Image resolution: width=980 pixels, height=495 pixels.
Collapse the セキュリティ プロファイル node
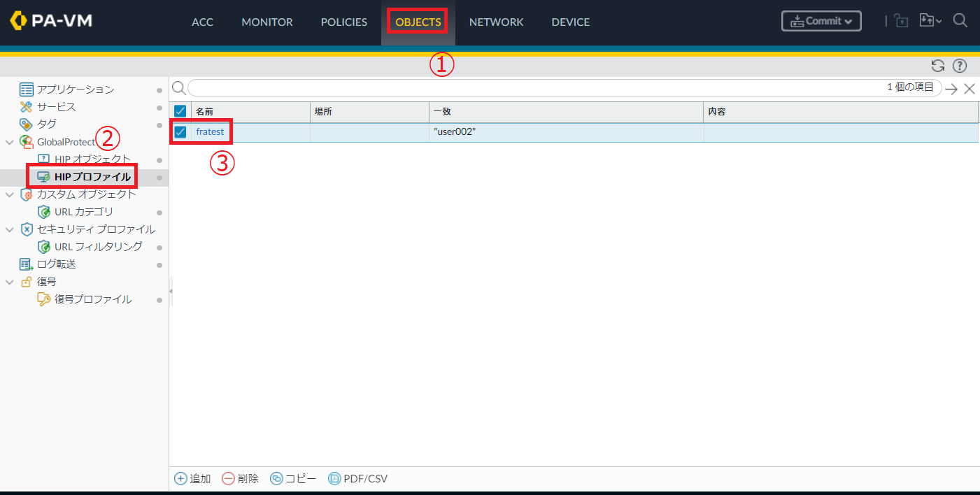tap(9, 229)
